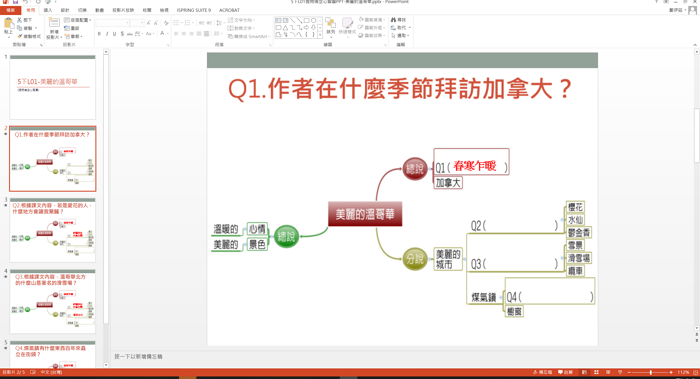The image size is (700, 379).
Task: Toggle the Comments pane in status bar
Action: pos(566,372)
